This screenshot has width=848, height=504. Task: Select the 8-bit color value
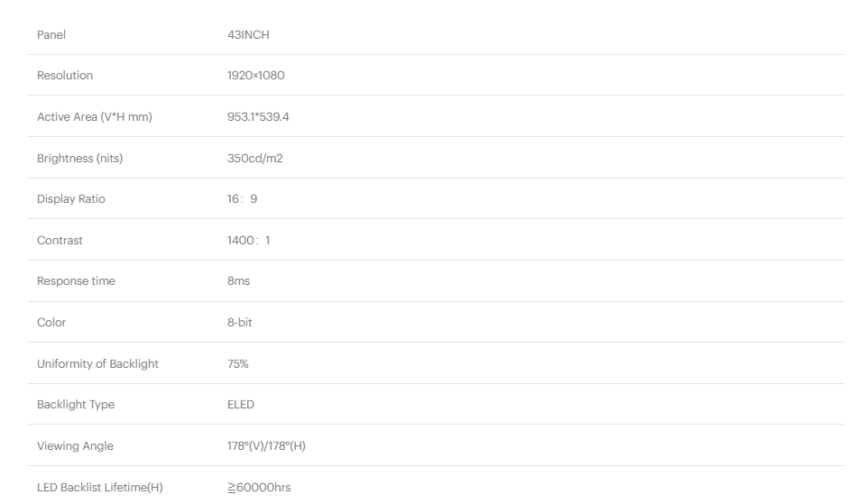pyautogui.click(x=239, y=323)
